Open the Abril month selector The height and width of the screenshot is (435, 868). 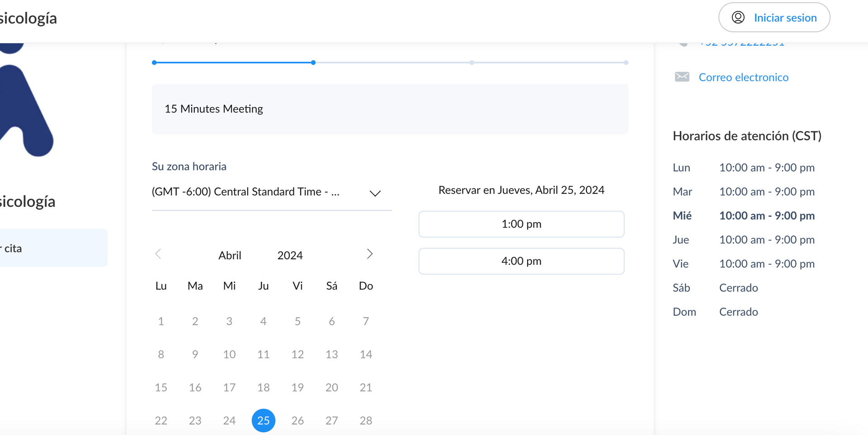pos(230,255)
